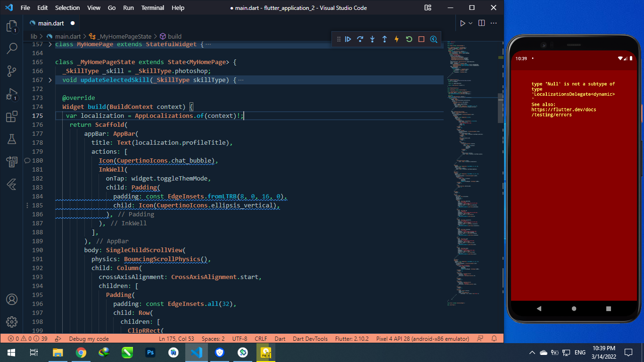
Task: Open the Run menu
Action: tap(128, 8)
